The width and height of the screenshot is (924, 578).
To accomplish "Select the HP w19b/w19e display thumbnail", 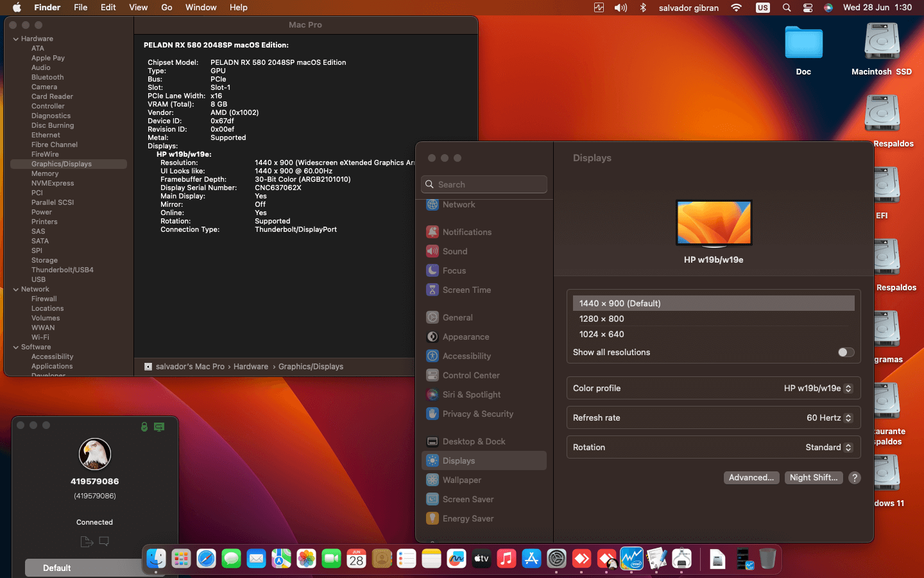I will point(714,223).
